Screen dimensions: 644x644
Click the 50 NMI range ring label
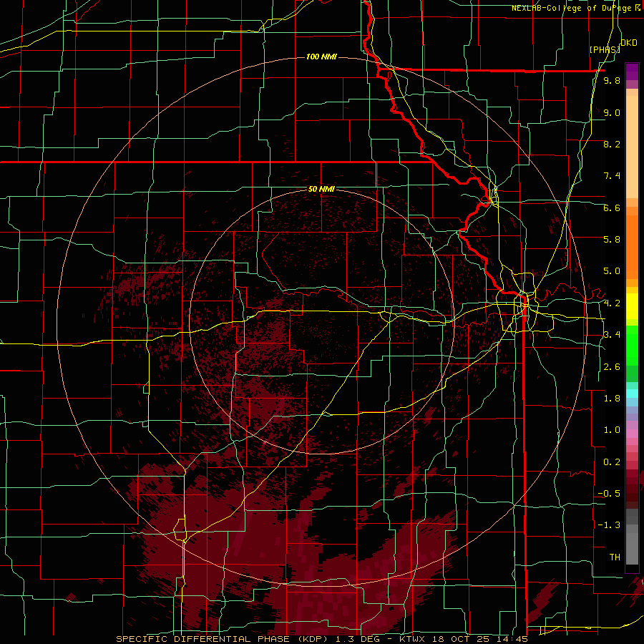click(321, 189)
